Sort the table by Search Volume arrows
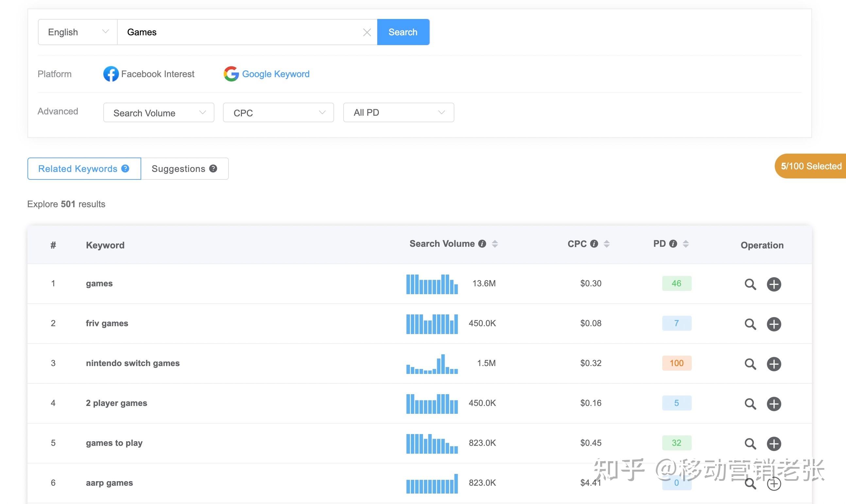 pyautogui.click(x=495, y=244)
